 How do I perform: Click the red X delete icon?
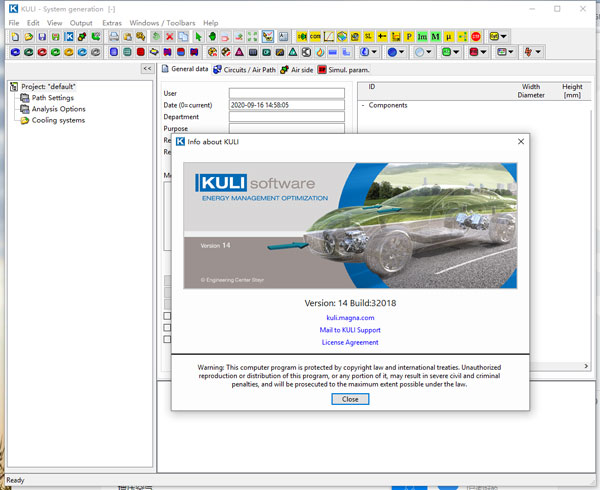[x=170, y=37]
